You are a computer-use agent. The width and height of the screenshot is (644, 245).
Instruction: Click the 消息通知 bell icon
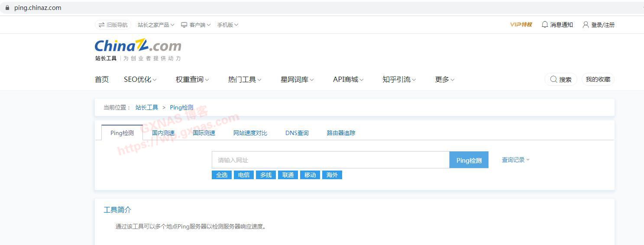(545, 25)
